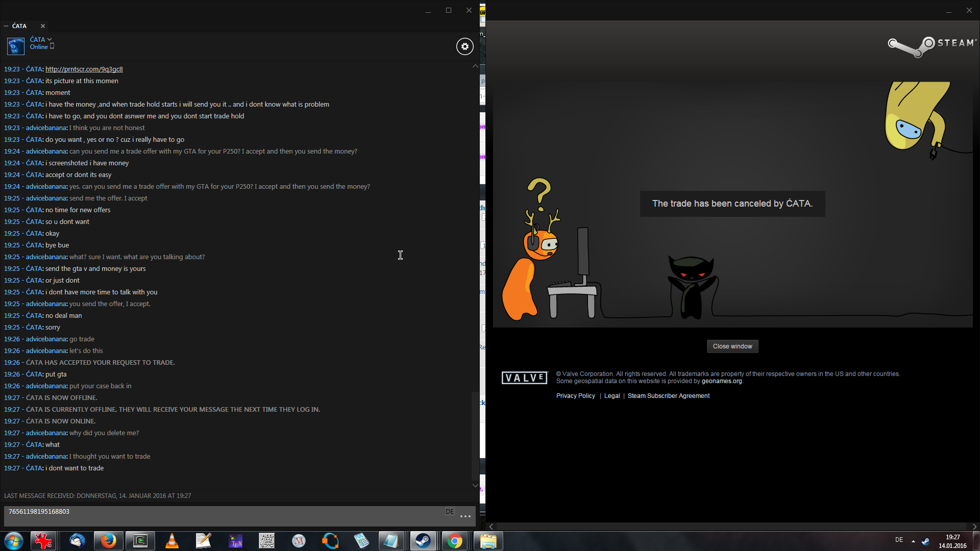980x551 pixels.
Task: Open the Steam Subscriber Agreement link
Action: 668,396
